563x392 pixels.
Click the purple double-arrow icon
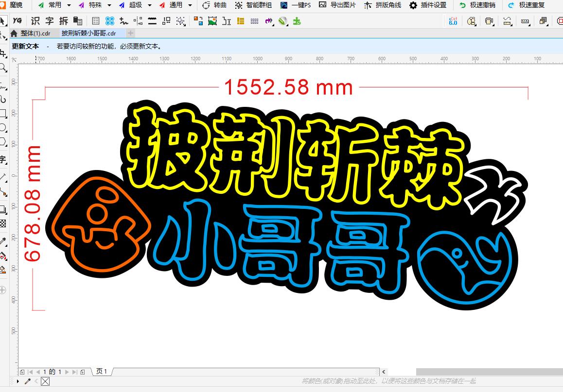[x=269, y=21]
